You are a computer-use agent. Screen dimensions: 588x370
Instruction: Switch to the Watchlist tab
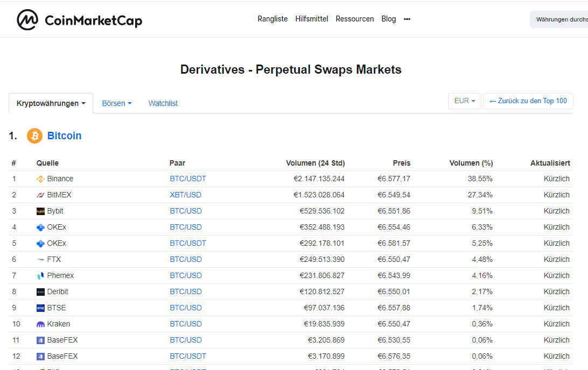click(x=163, y=103)
